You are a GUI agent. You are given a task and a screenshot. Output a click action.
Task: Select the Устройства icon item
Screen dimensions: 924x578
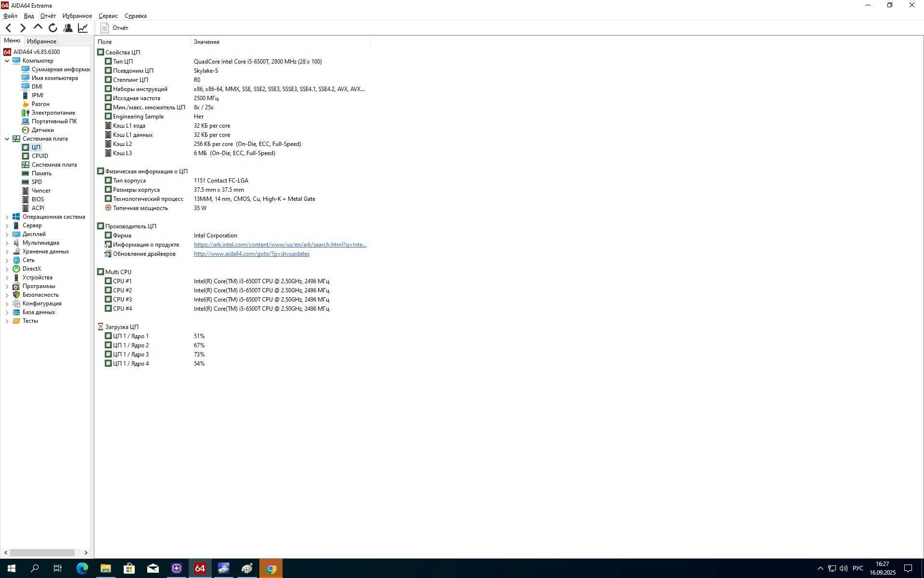click(x=33, y=277)
